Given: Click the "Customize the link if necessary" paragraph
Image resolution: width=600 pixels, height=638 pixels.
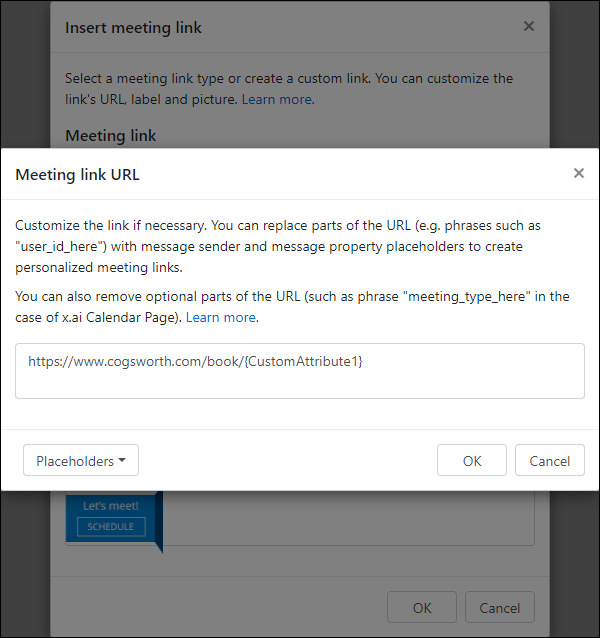Looking at the screenshot, I should click(278, 246).
